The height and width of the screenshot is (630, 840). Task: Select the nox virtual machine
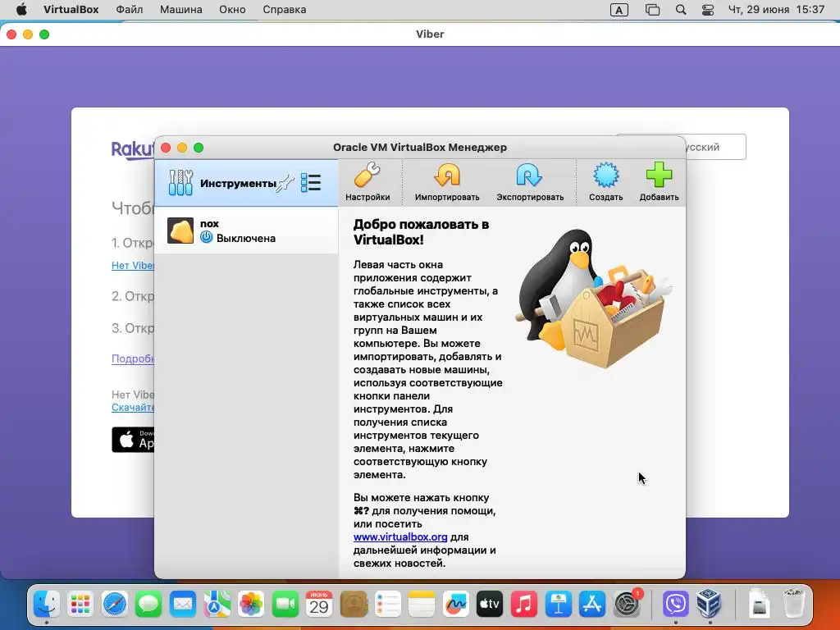tap(246, 231)
